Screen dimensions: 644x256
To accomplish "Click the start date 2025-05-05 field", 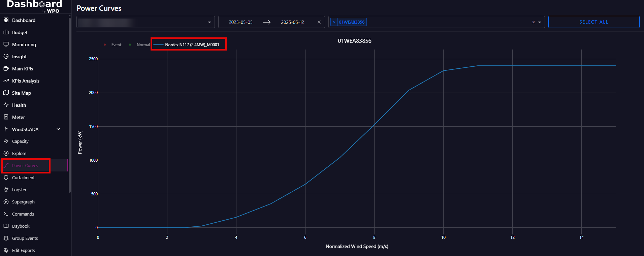I will coord(240,22).
